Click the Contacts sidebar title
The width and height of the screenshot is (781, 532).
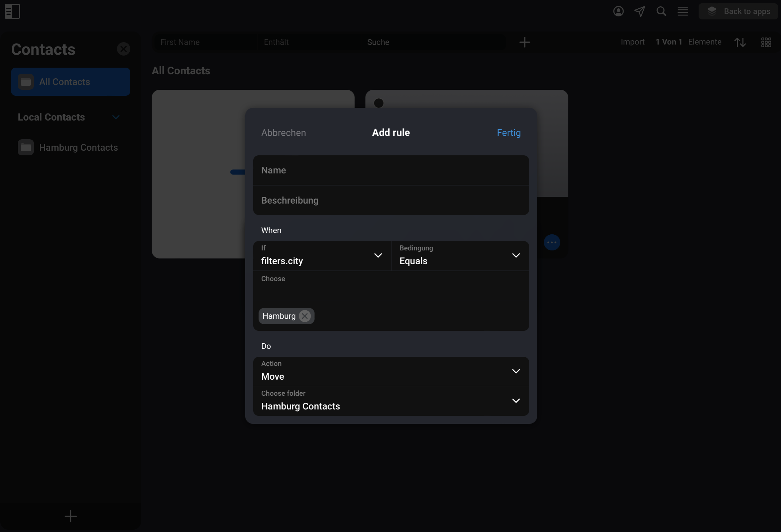tap(43, 49)
